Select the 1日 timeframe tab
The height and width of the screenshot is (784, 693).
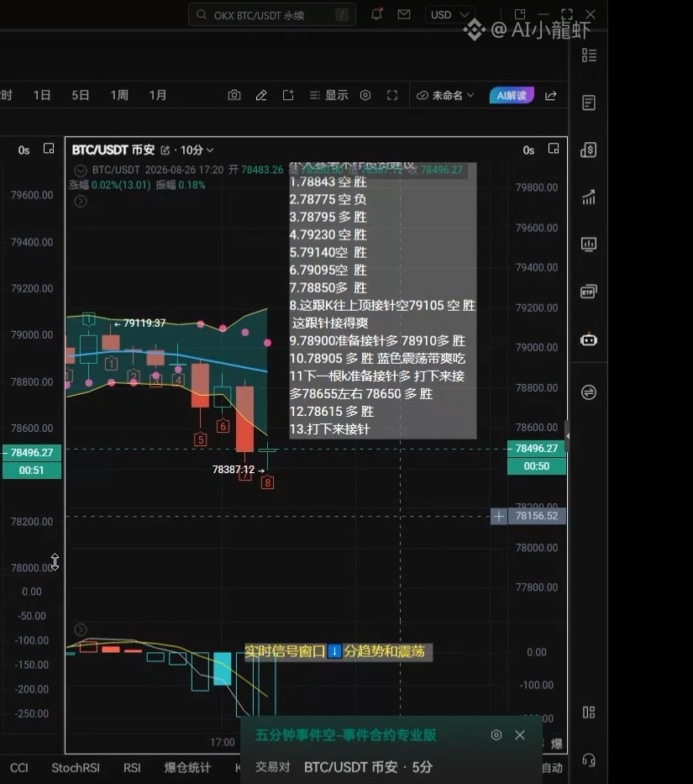(41, 95)
